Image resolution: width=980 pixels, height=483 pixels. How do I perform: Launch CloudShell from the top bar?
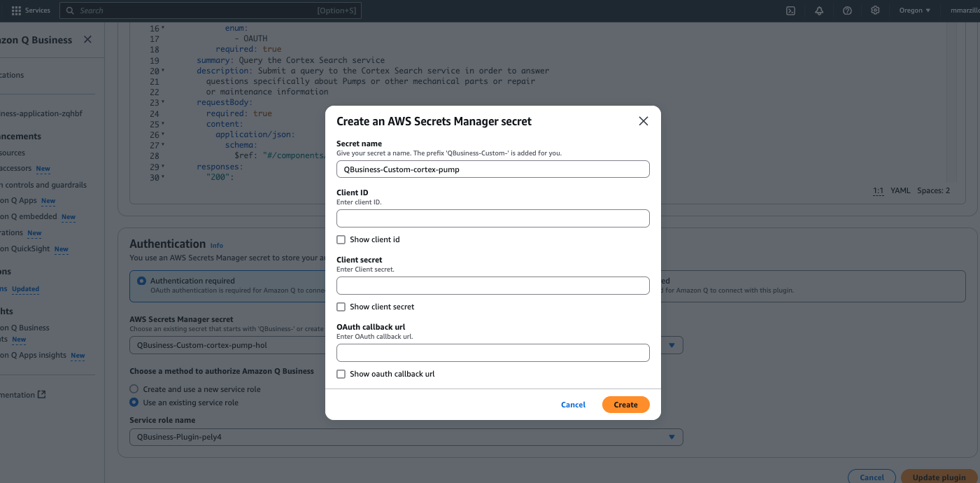click(x=790, y=10)
